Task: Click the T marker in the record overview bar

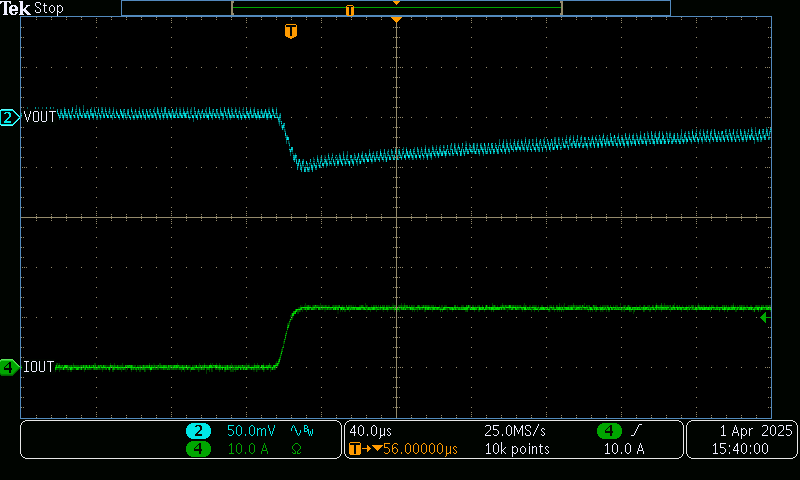Action: (349, 10)
